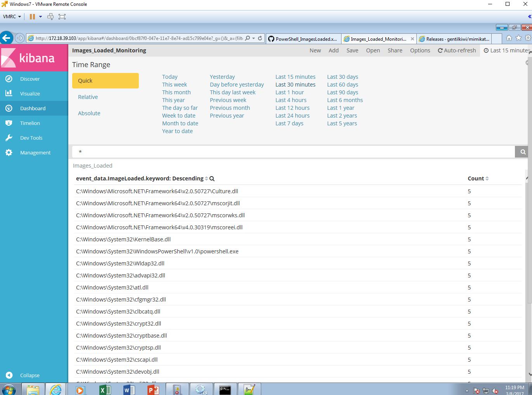The height and width of the screenshot is (395, 532).
Task: Pick the Previous month range
Action: (x=230, y=108)
